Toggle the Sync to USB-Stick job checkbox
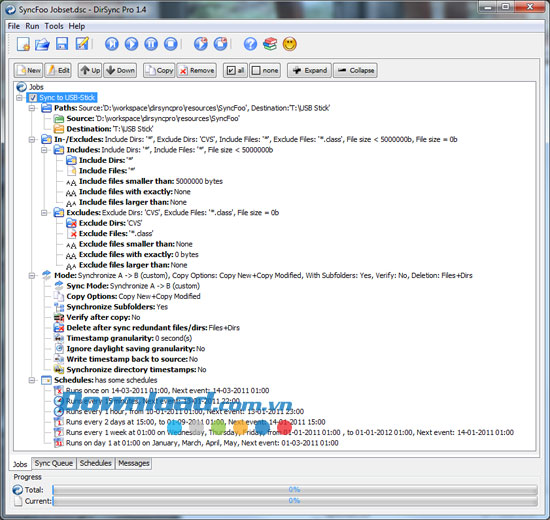The height and width of the screenshot is (520, 550). 33,98
